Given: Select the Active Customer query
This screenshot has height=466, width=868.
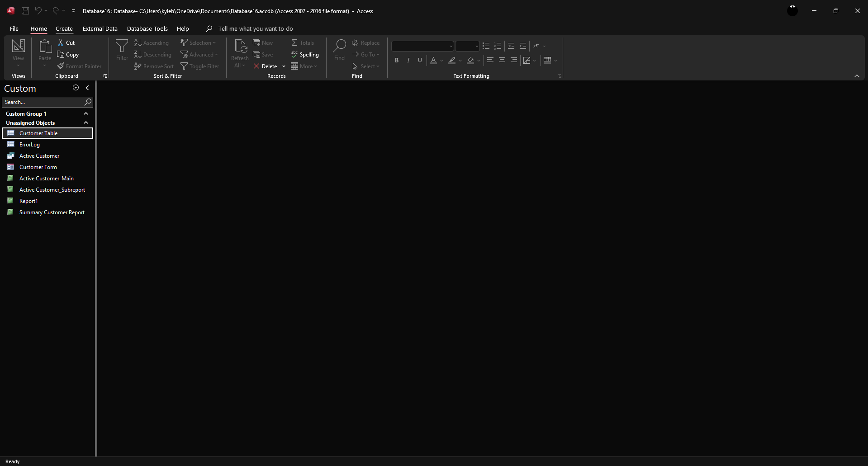Looking at the screenshot, I should click(x=47, y=155).
